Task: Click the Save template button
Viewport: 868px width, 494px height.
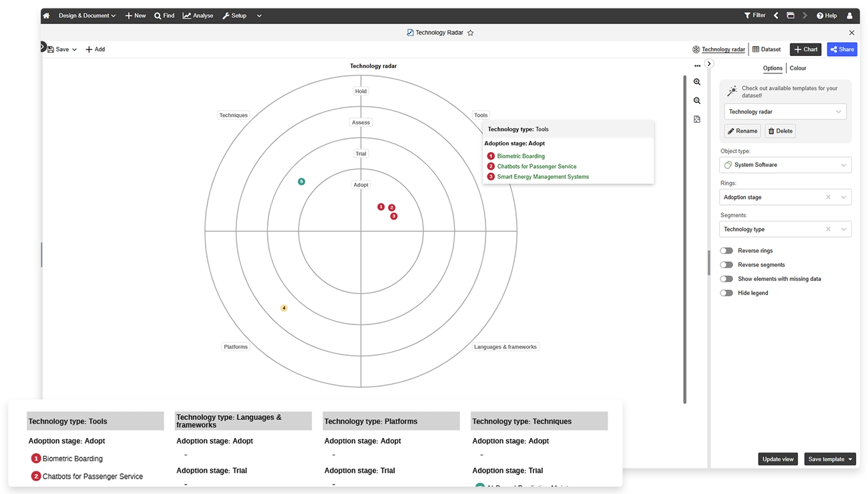Action: pyautogui.click(x=830, y=459)
